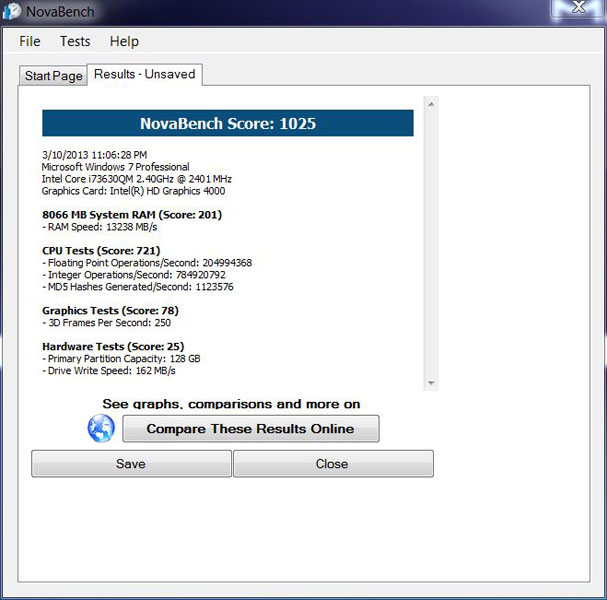Click the results scrollbar down arrow
The height and width of the screenshot is (600, 607).
(431, 383)
